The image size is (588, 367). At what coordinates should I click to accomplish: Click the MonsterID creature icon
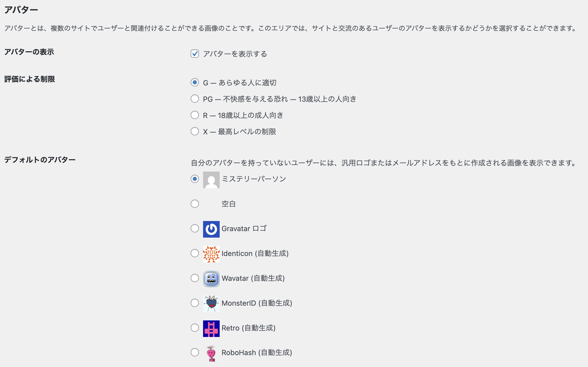point(211,304)
